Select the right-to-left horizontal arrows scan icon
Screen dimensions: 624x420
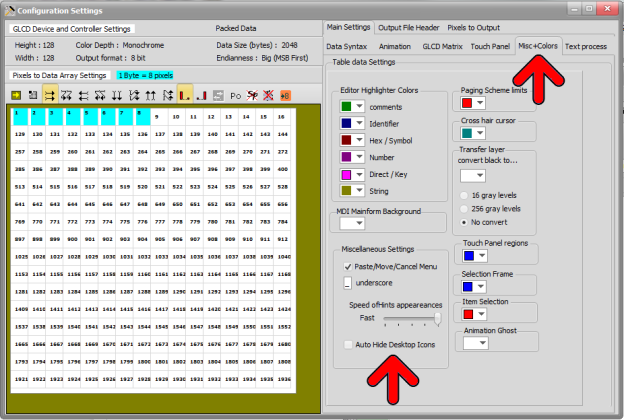tap(83, 95)
